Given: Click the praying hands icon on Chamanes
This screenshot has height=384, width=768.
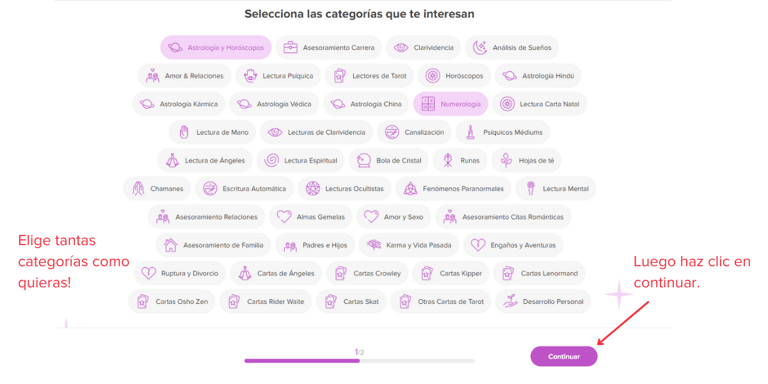Looking at the screenshot, I should click(138, 189).
